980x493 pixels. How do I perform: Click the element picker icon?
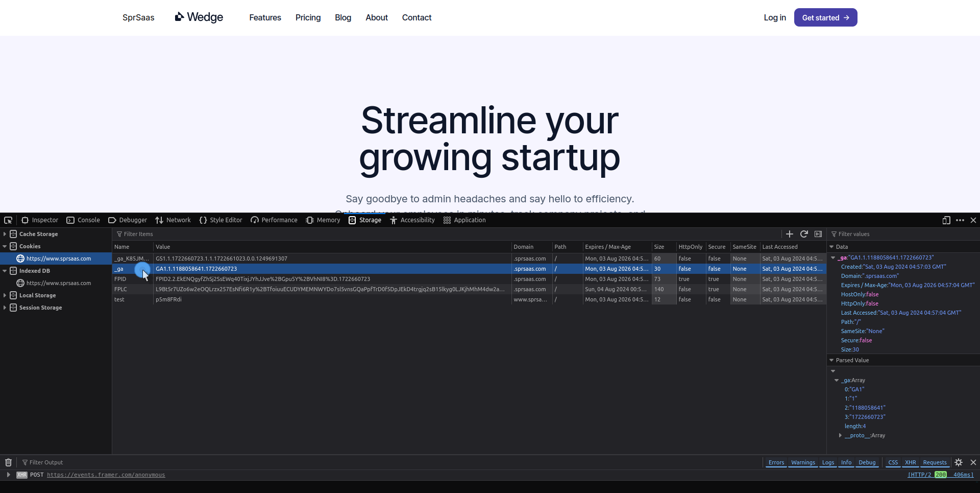[8, 220]
